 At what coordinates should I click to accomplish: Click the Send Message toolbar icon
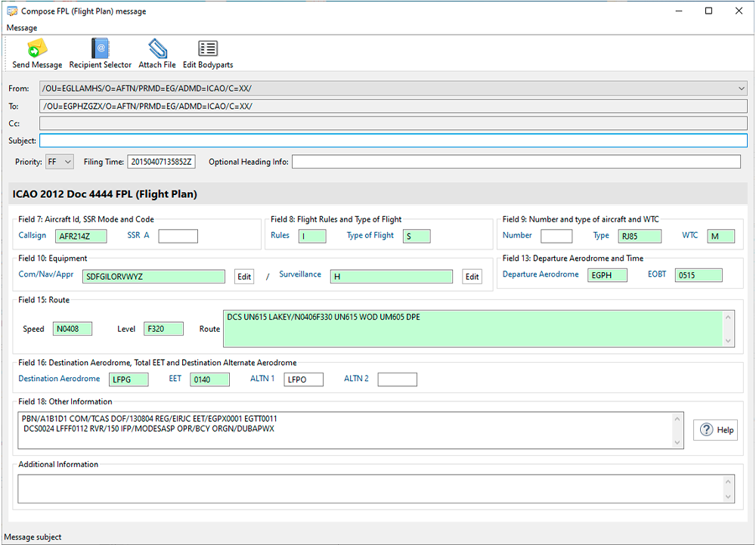[x=37, y=49]
